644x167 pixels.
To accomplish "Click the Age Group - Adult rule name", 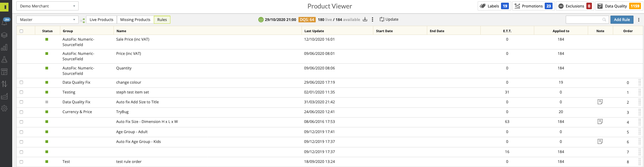I will [132, 132].
